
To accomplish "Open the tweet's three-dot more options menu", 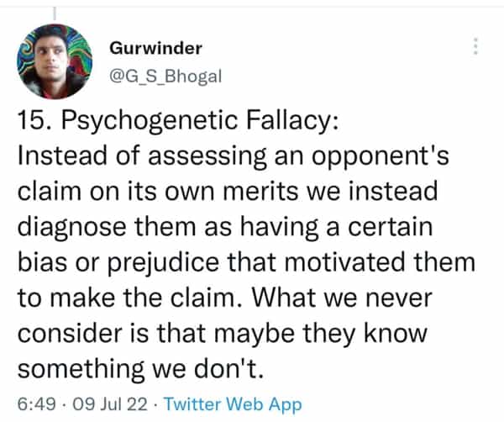I will tap(476, 46).
